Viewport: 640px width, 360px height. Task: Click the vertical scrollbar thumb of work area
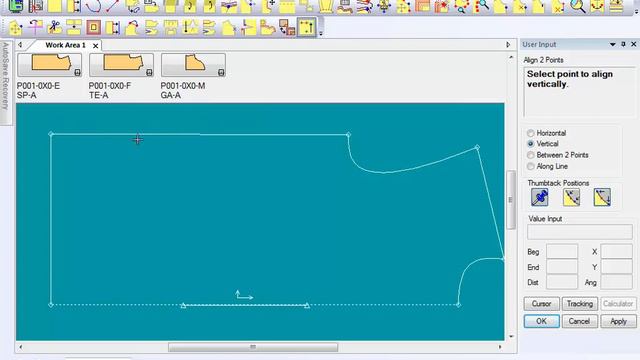click(511, 200)
